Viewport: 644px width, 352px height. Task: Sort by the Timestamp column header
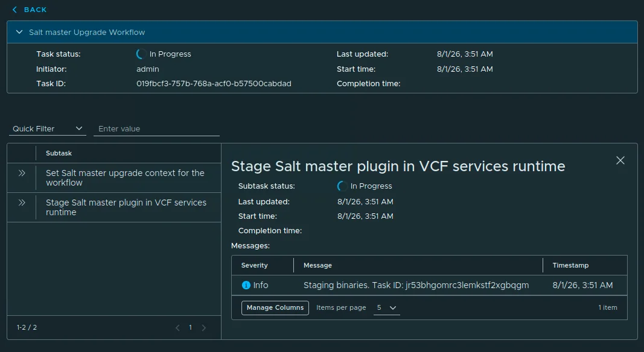coord(570,265)
